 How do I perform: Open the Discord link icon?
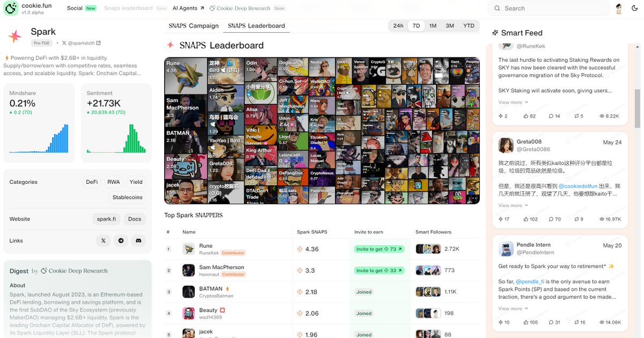138,241
